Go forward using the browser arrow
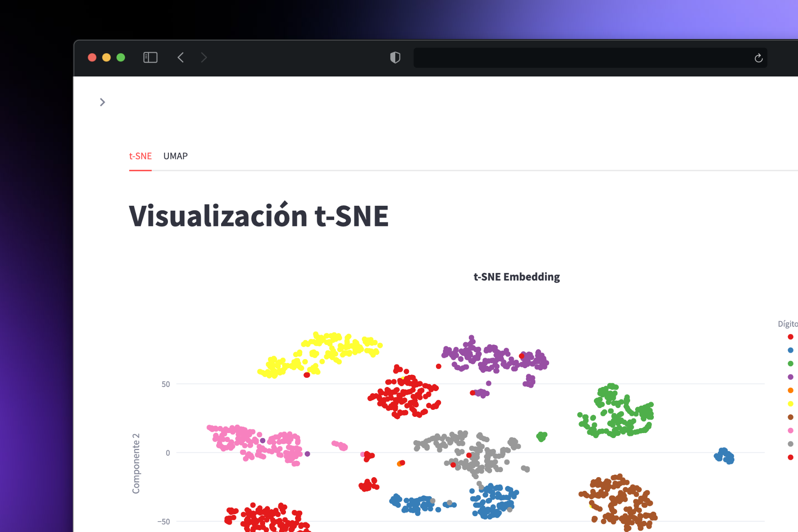798x532 pixels. pos(204,57)
